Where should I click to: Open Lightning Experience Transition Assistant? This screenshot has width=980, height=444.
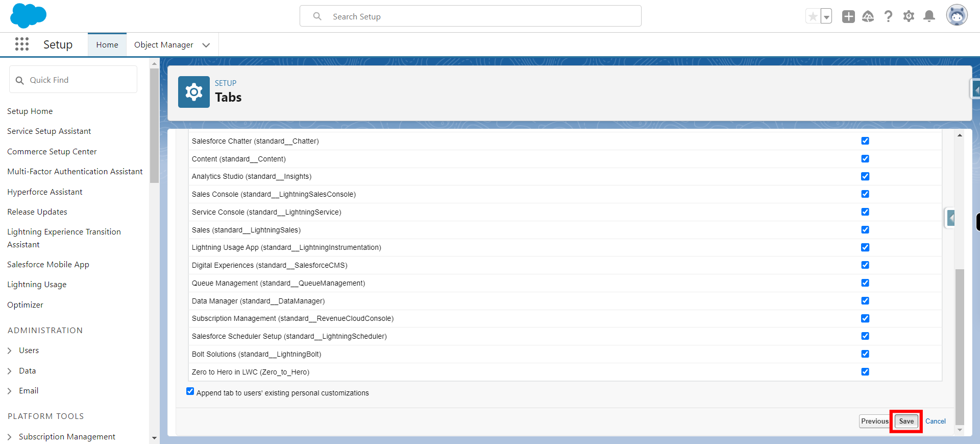pos(64,238)
